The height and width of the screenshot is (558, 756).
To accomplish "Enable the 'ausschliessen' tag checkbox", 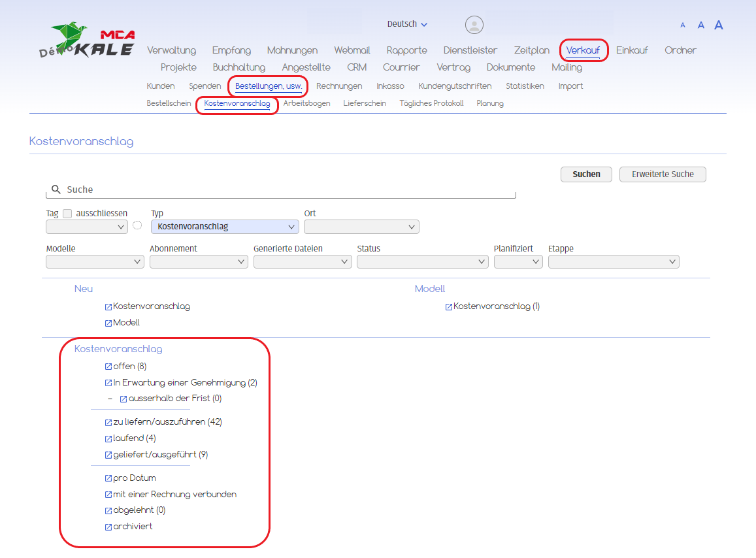I will [x=67, y=214].
